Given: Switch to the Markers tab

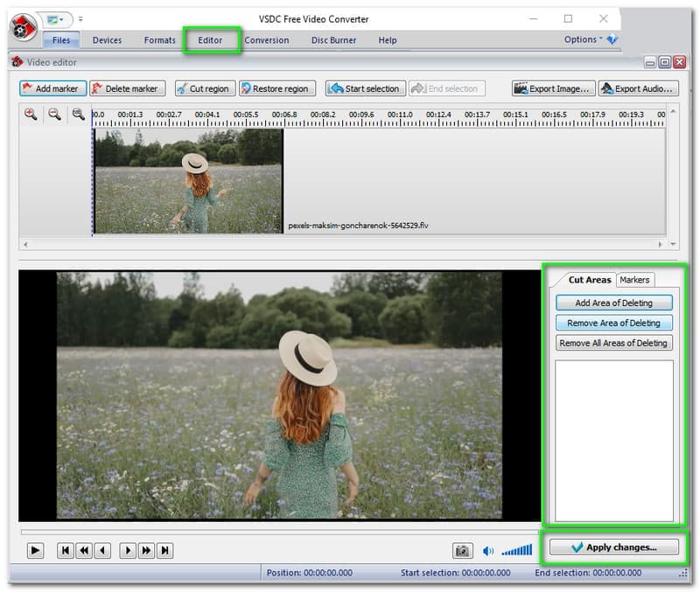Looking at the screenshot, I should point(634,280).
